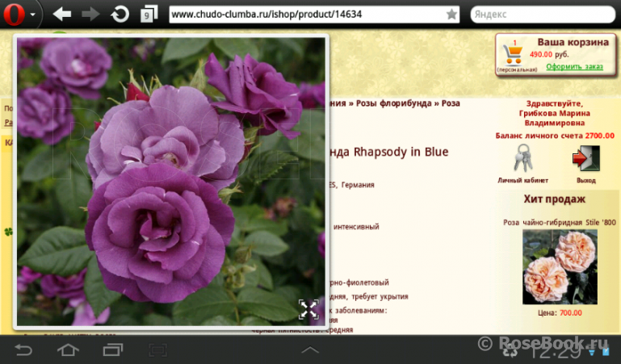The image size is (621, 364).
Task: Follow the Оформить заказ link
Action: (575, 66)
